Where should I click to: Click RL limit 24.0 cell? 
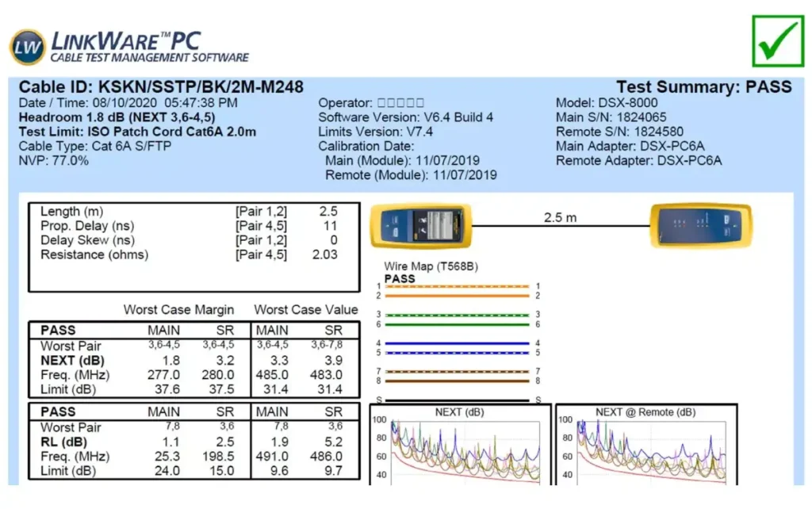(x=167, y=471)
